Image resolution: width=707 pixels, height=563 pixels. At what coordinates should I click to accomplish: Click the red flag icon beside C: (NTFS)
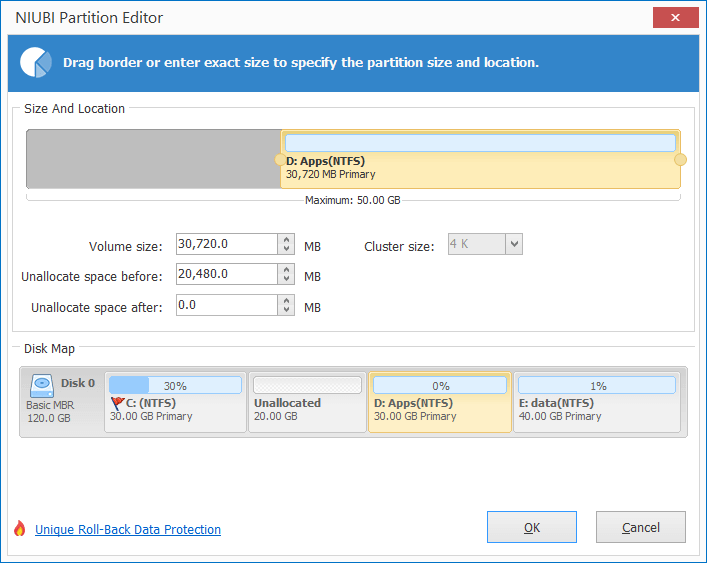point(117,403)
